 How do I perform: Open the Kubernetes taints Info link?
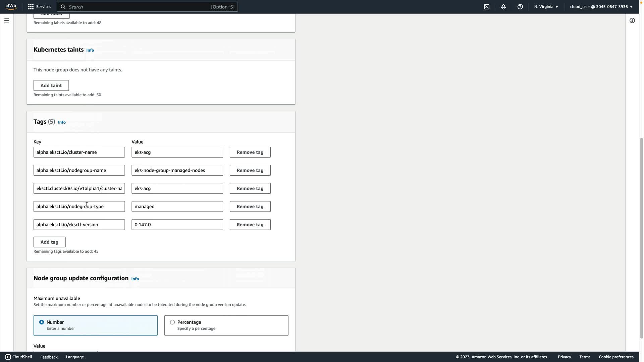[90, 50]
